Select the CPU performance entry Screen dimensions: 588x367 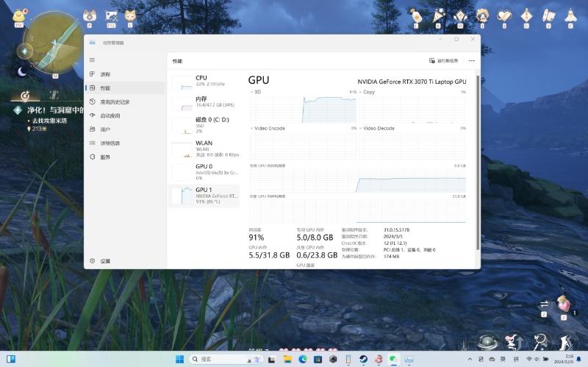(204, 82)
